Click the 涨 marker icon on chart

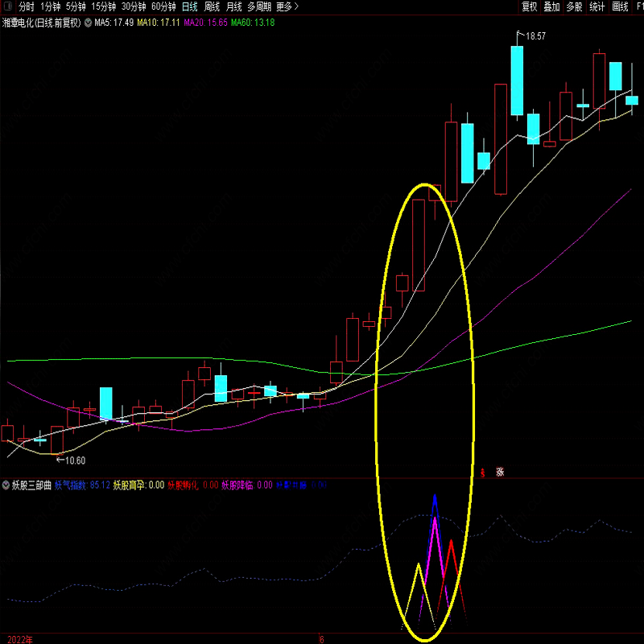pos(500,473)
